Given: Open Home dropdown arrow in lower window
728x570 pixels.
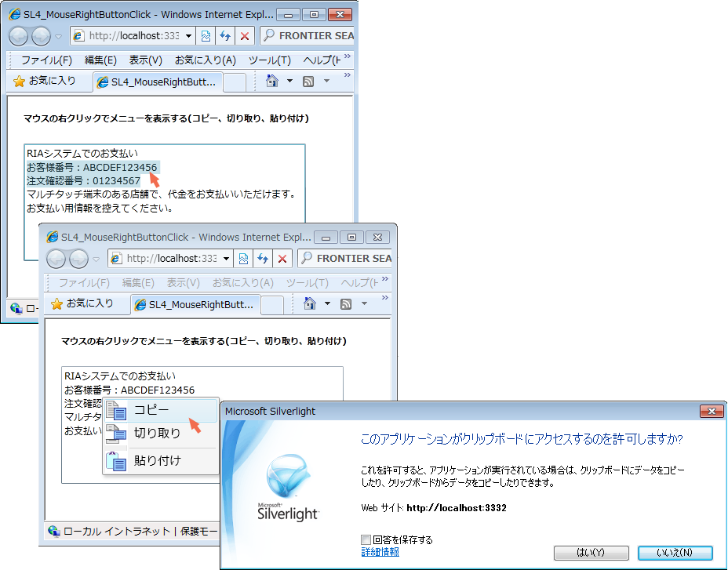Looking at the screenshot, I should click(327, 303).
